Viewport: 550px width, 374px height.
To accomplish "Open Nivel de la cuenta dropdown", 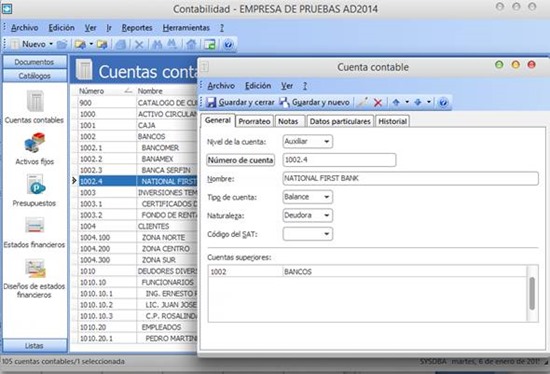I will coord(308,142).
